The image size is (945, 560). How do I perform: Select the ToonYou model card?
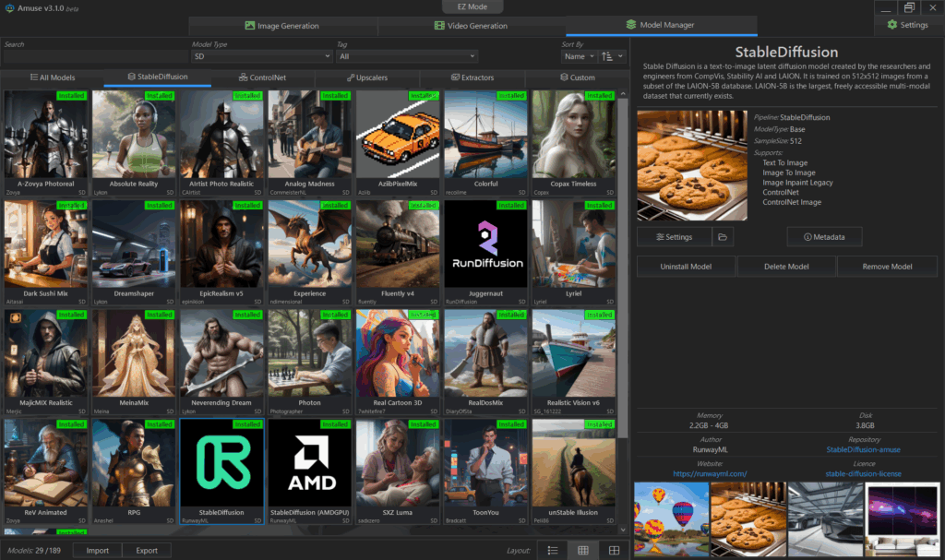point(485,472)
